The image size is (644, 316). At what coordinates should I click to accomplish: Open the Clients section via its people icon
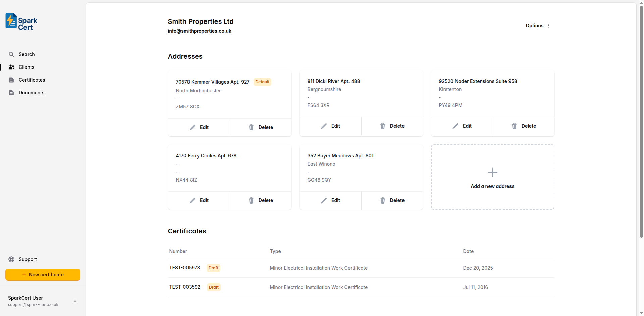(x=11, y=67)
